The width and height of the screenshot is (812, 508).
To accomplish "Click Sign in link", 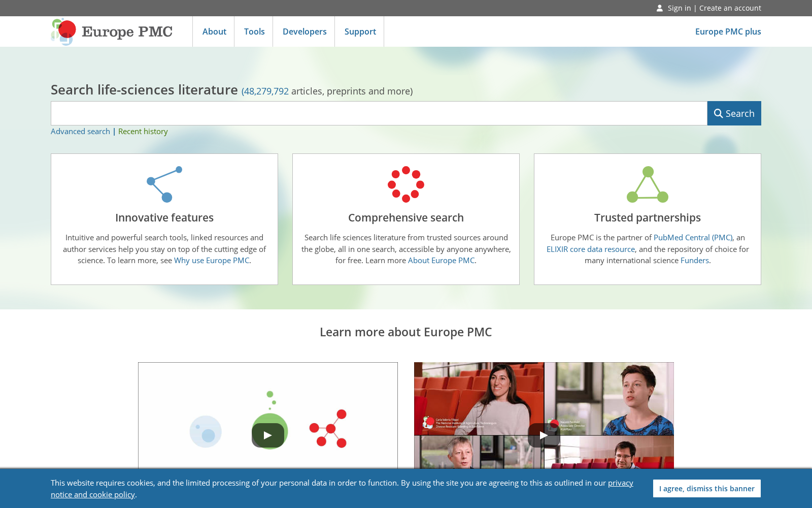I will [679, 8].
